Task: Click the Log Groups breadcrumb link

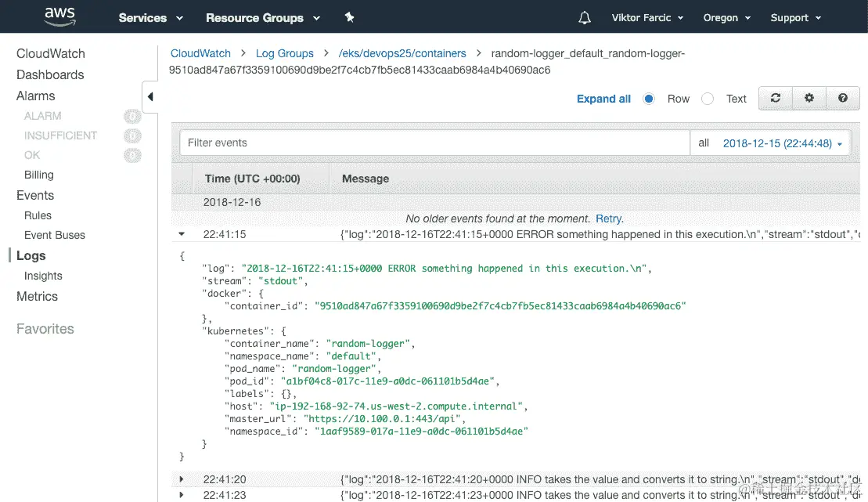Action: click(x=285, y=53)
